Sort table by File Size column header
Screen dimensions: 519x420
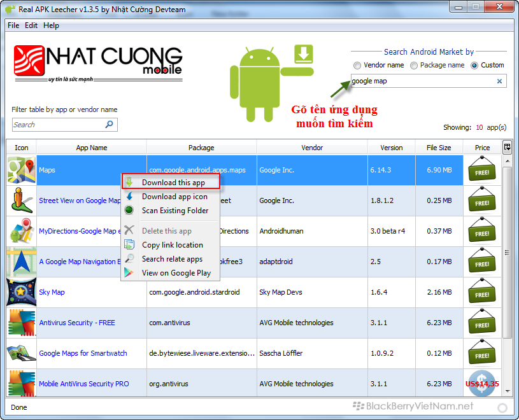pos(439,148)
